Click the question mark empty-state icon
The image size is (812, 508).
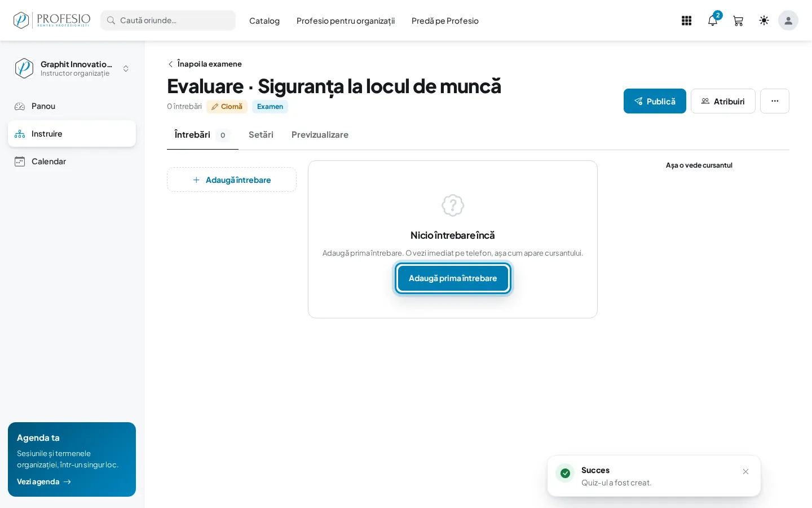click(x=453, y=205)
